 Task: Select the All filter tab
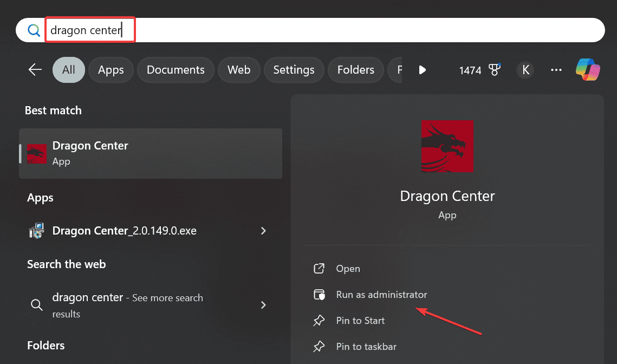68,70
